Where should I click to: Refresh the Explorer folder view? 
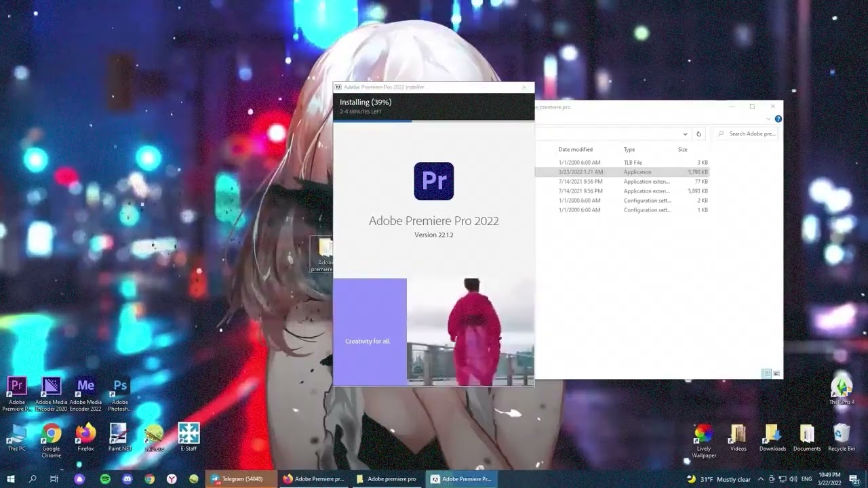click(698, 134)
